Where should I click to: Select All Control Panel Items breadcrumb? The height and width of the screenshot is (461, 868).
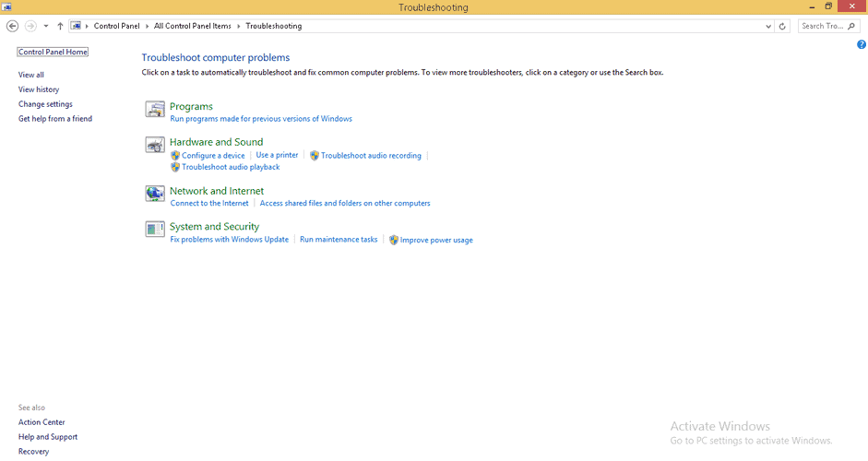pos(193,26)
